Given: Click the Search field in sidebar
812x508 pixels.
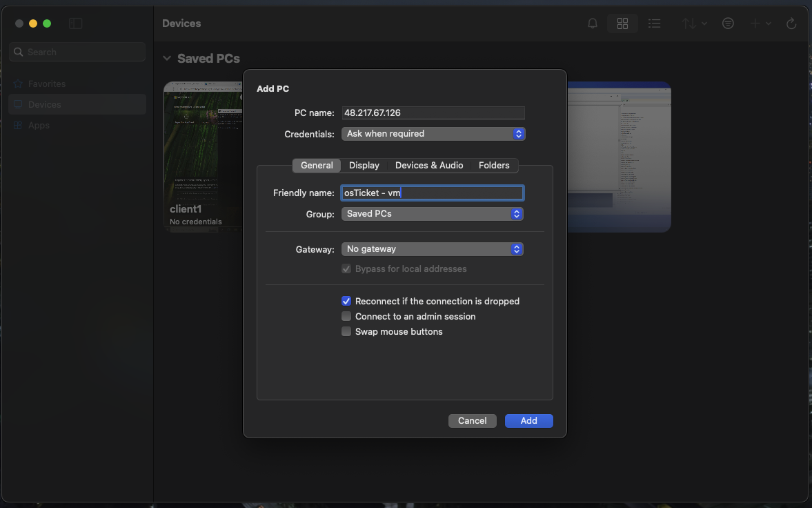Looking at the screenshot, I should [x=77, y=52].
